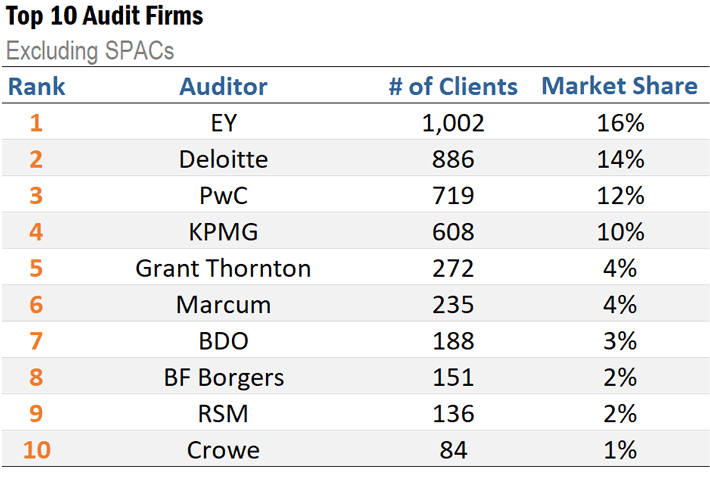Select Deloitte's 886 clients value
This screenshot has height=493, width=710.
[453, 159]
